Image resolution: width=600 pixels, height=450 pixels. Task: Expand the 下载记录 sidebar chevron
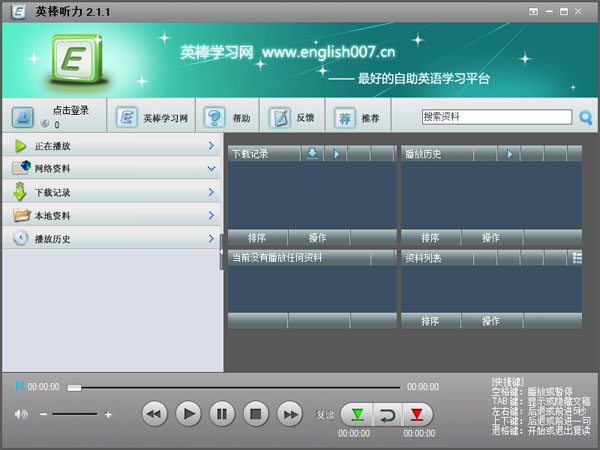(211, 192)
